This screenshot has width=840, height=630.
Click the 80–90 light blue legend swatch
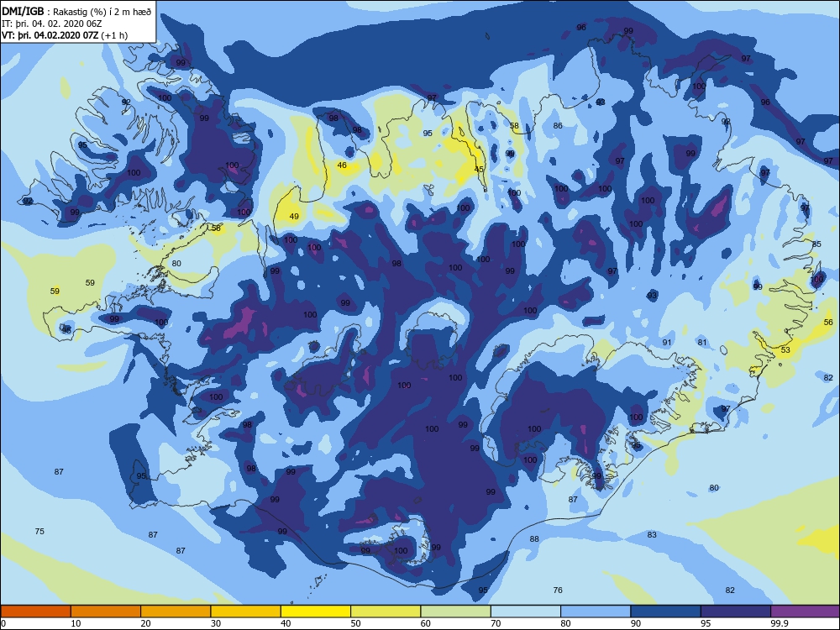coord(596,612)
